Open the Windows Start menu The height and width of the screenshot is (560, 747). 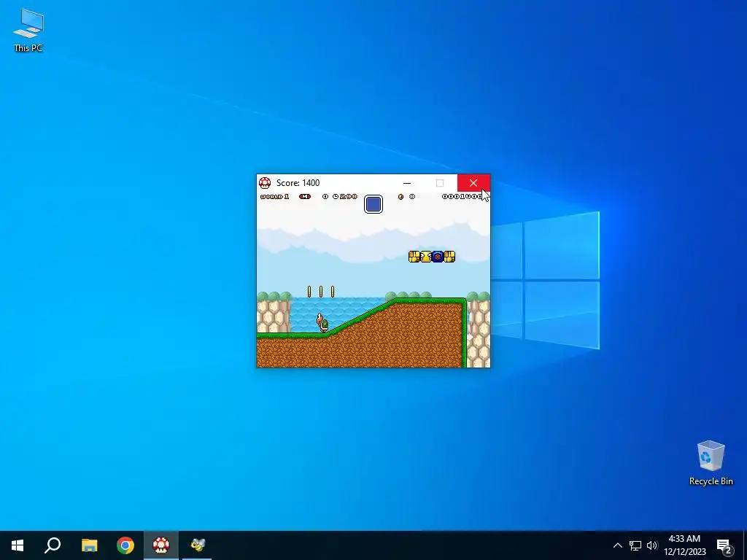(18, 545)
